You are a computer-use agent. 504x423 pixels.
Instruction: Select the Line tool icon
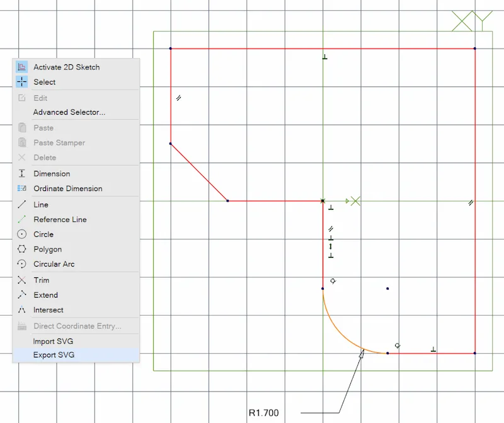coord(22,204)
